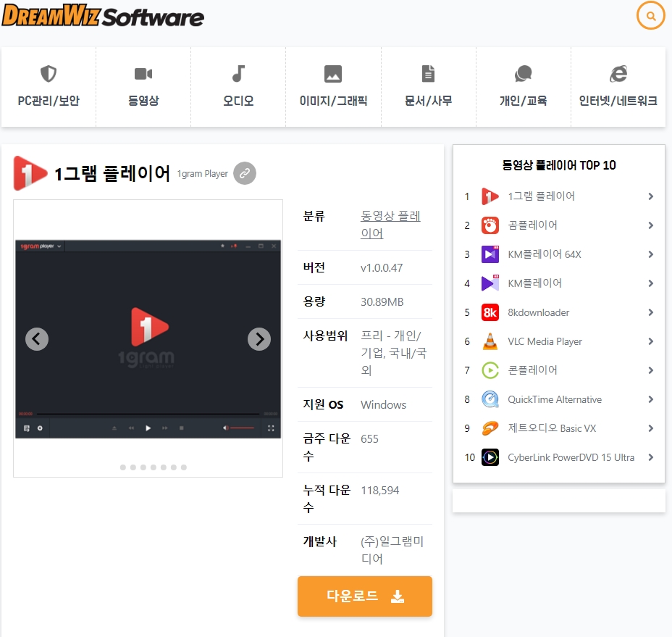Image resolution: width=672 pixels, height=637 pixels.
Task: Open the QuickTime Alternative entry via its chevron
Action: coord(650,399)
